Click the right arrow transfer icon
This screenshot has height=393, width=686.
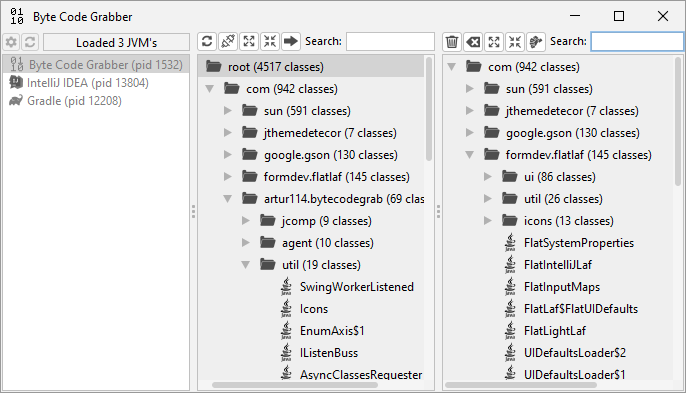click(291, 42)
